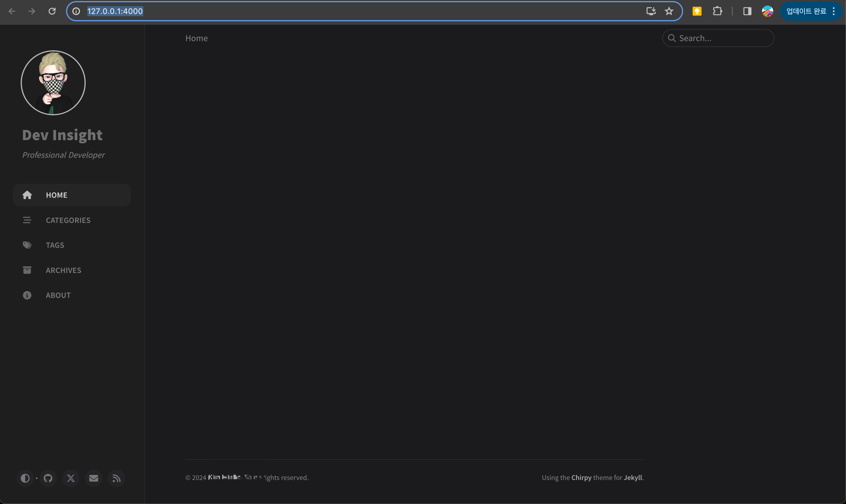Open the Jekyll link in footer

633,478
